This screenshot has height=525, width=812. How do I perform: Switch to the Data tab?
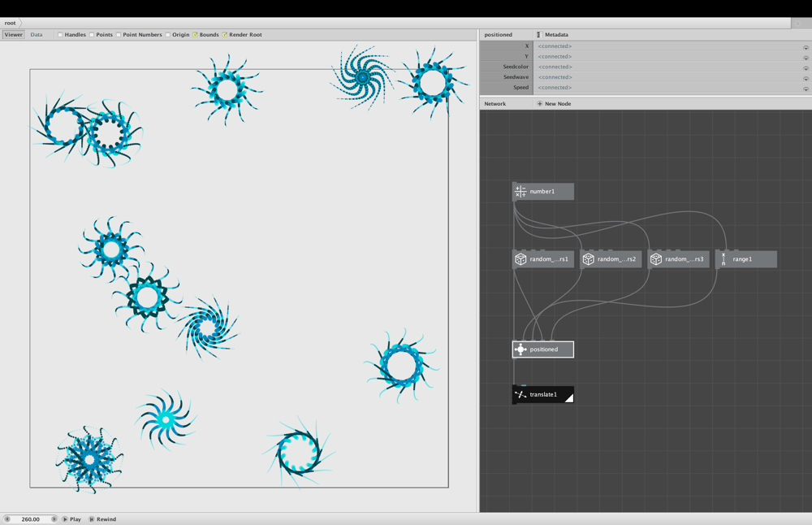click(x=37, y=35)
